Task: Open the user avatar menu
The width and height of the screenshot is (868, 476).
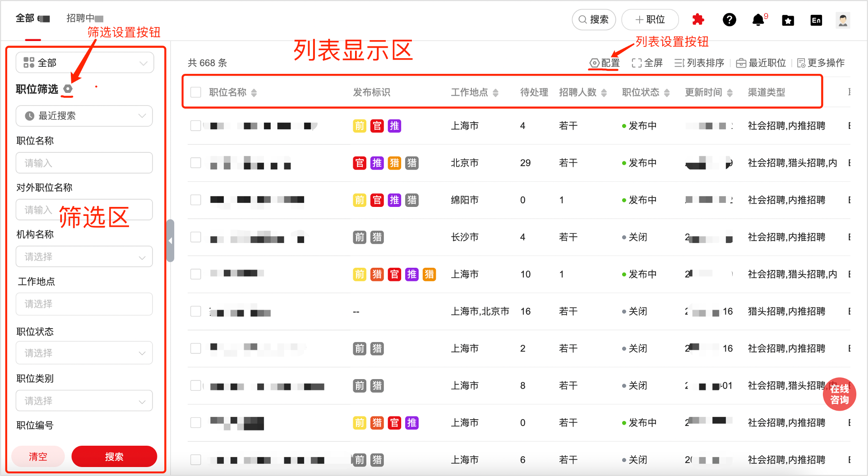Action: click(842, 20)
